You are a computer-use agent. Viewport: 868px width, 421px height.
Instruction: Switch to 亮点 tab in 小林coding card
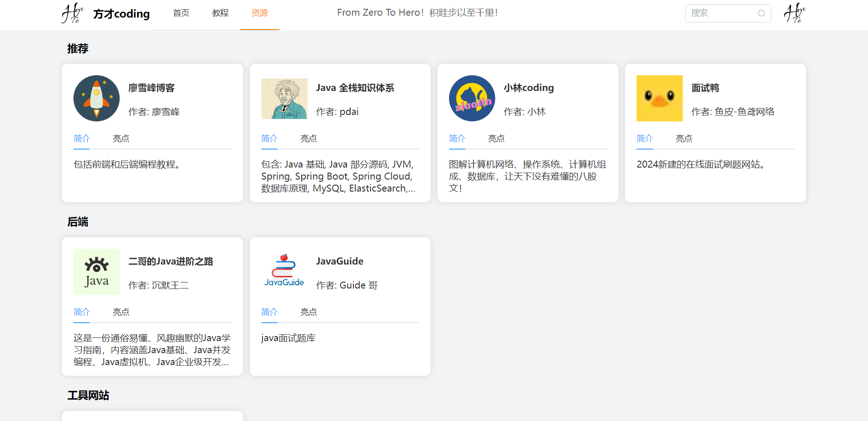497,138
